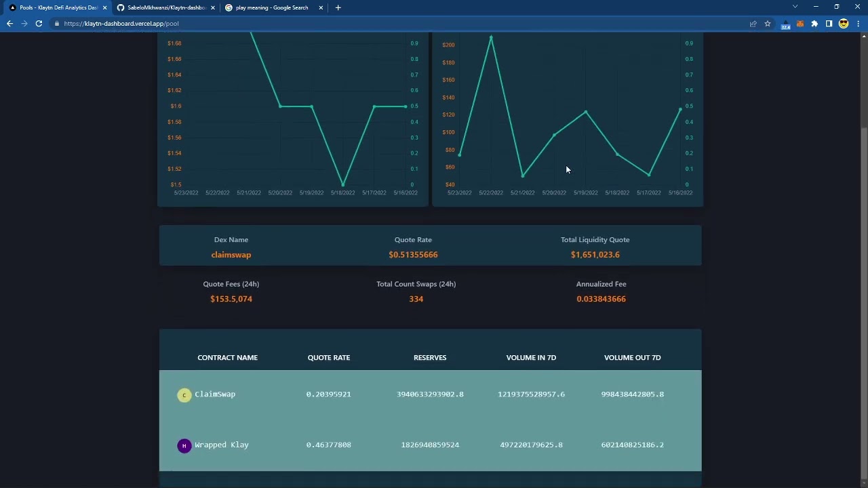Click right chart's 5/16/2022 data point
Screen dimensions: 868x488
click(x=680, y=109)
